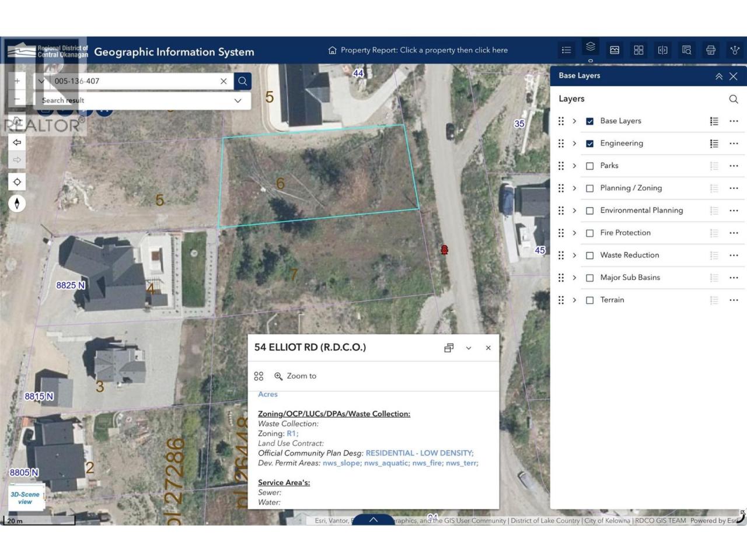Open the swipe compare tool icon
This screenshot has height=560, width=747.
tap(662, 50)
